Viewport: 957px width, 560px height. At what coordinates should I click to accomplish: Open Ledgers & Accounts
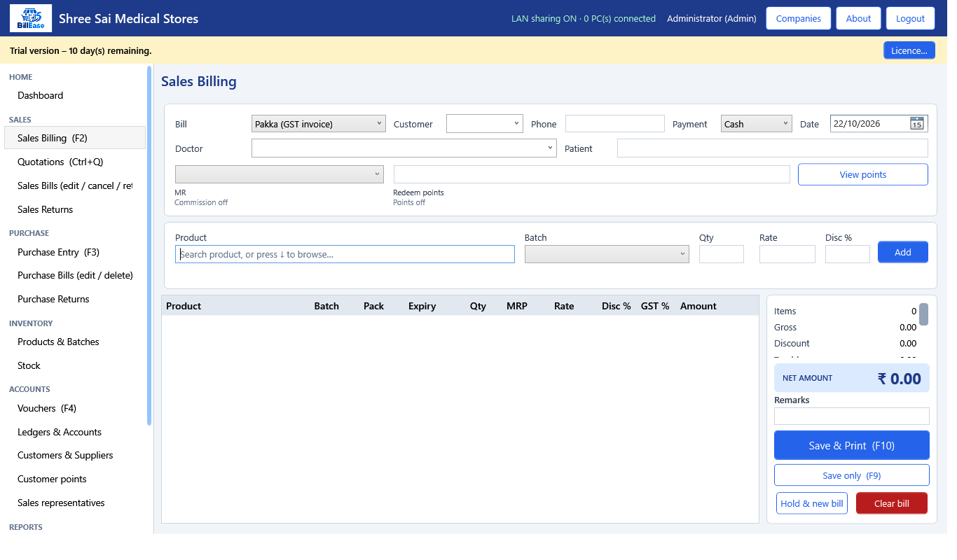coord(75,432)
